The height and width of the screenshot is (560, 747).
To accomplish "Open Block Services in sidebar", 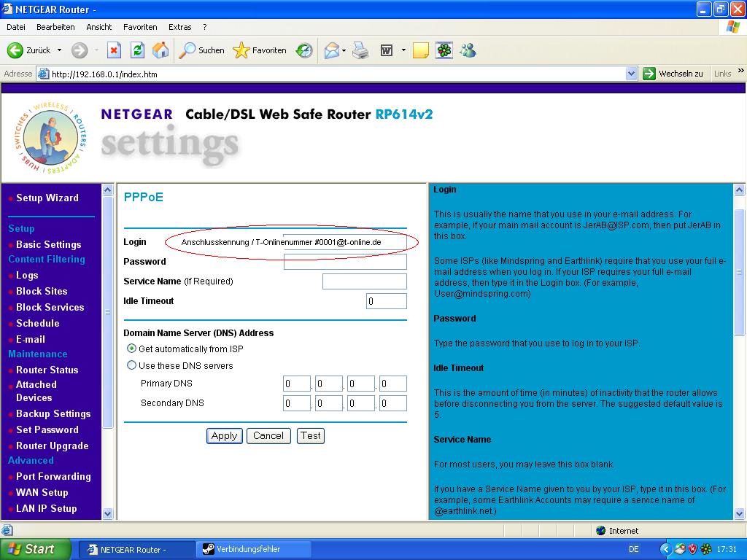I will [x=50, y=307].
